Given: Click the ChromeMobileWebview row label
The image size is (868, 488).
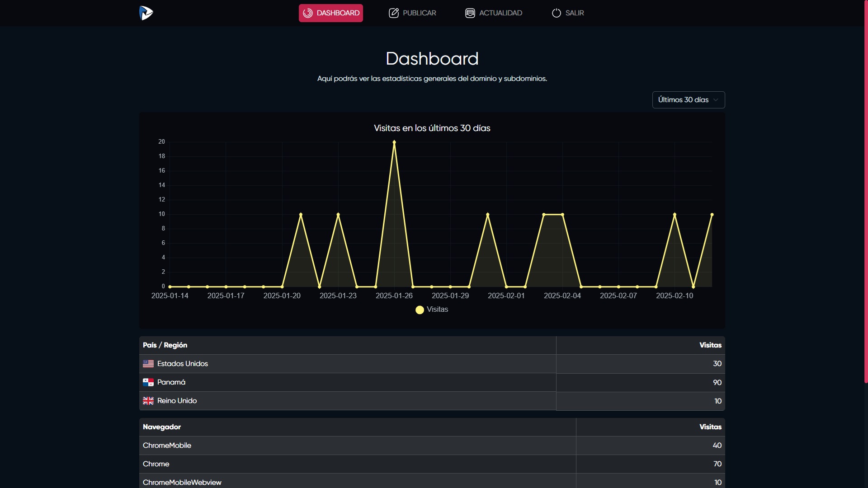Looking at the screenshot, I should (x=182, y=483).
